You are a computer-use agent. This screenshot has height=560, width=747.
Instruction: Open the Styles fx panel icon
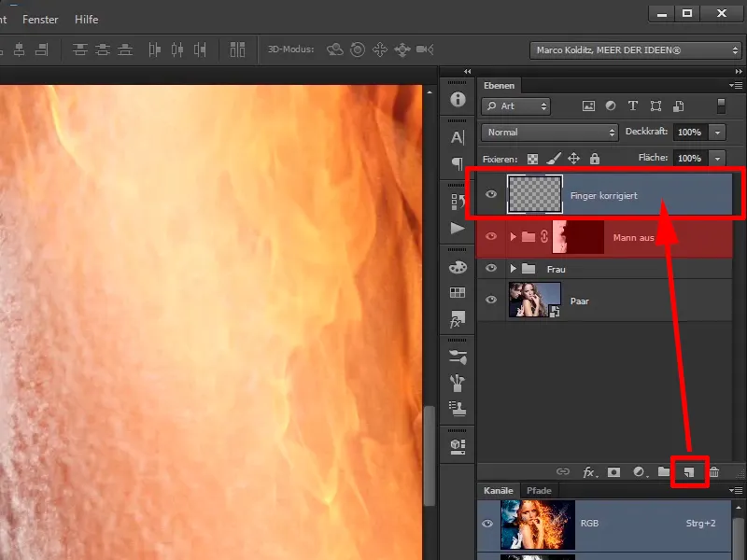pyautogui.click(x=458, y=319)
